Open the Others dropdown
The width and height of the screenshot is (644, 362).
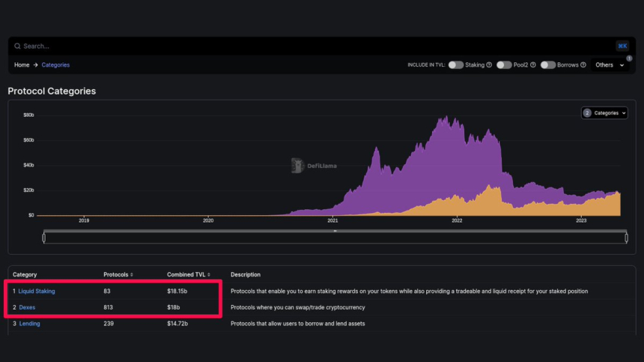(610, 65)
